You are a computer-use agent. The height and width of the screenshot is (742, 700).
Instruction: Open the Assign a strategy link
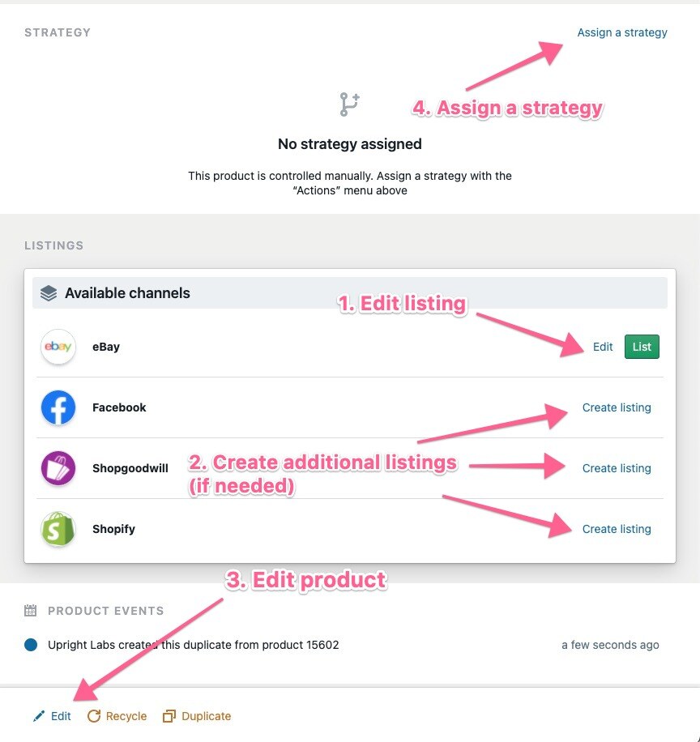point(622,32)
